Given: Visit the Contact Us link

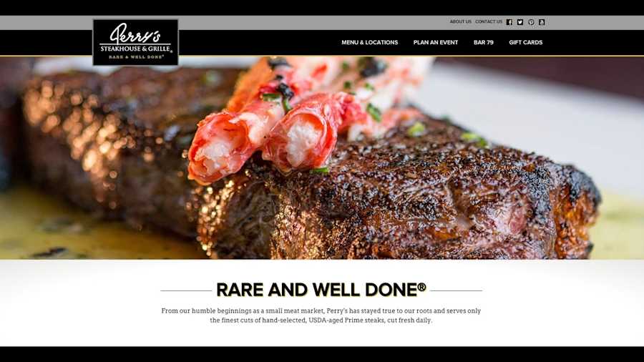Looking at the screenshot, I should click(489, 21).
